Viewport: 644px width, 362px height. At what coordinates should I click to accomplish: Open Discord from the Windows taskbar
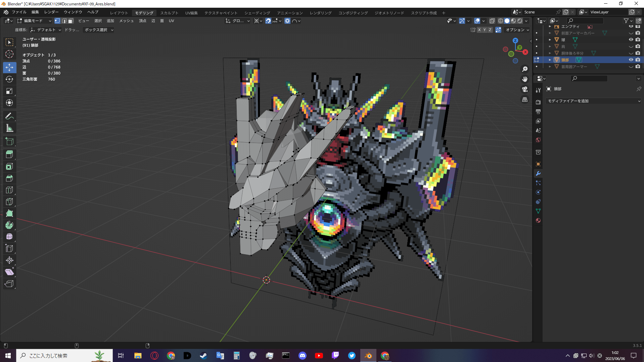click(x=302, y=356)
